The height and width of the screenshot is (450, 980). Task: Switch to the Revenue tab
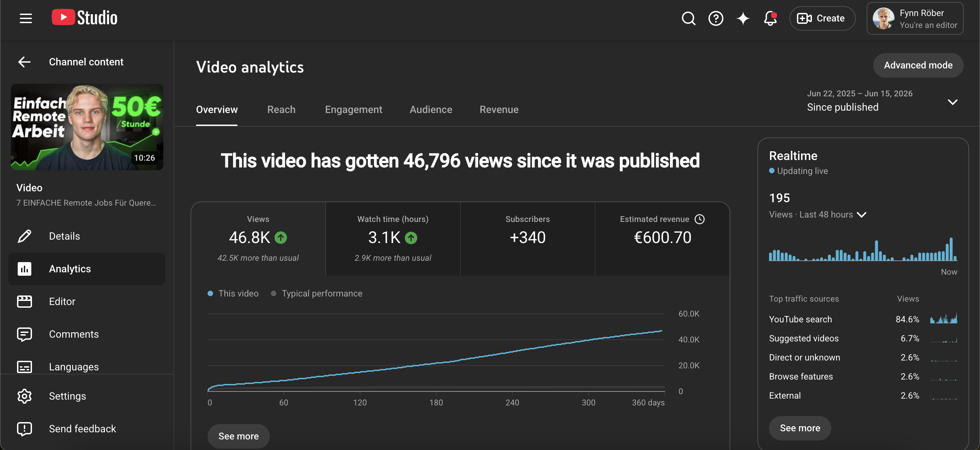[499, 109]
